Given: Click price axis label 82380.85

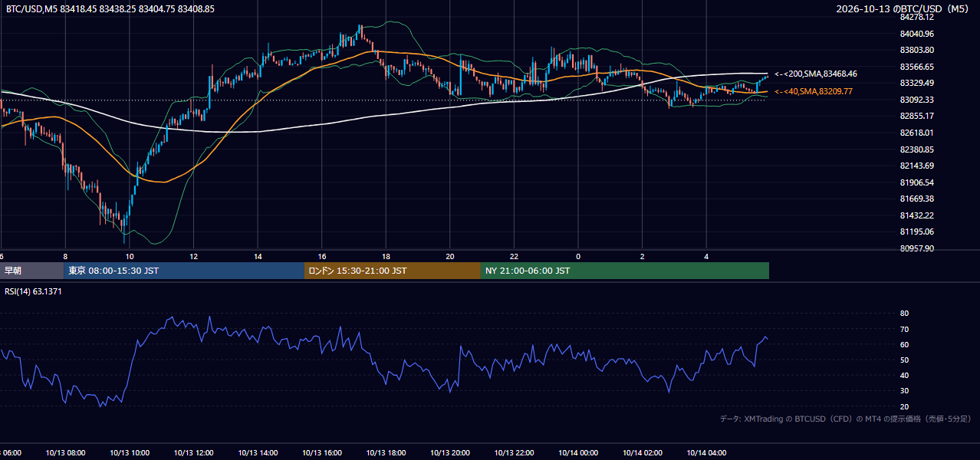Looking at the screenshot, I should (917, 149).
